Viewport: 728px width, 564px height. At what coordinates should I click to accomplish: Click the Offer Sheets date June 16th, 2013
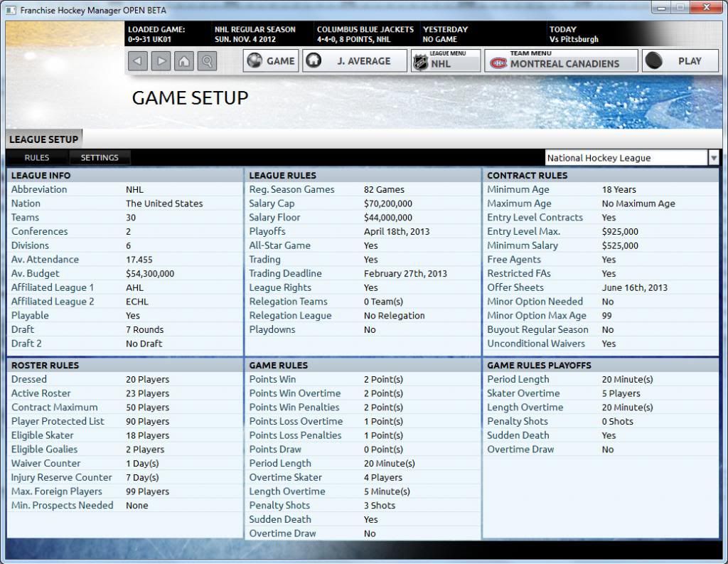(635, 287)
